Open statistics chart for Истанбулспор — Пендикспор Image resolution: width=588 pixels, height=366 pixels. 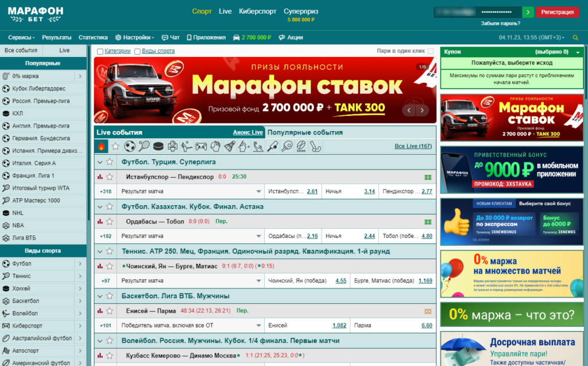(100, 177)
